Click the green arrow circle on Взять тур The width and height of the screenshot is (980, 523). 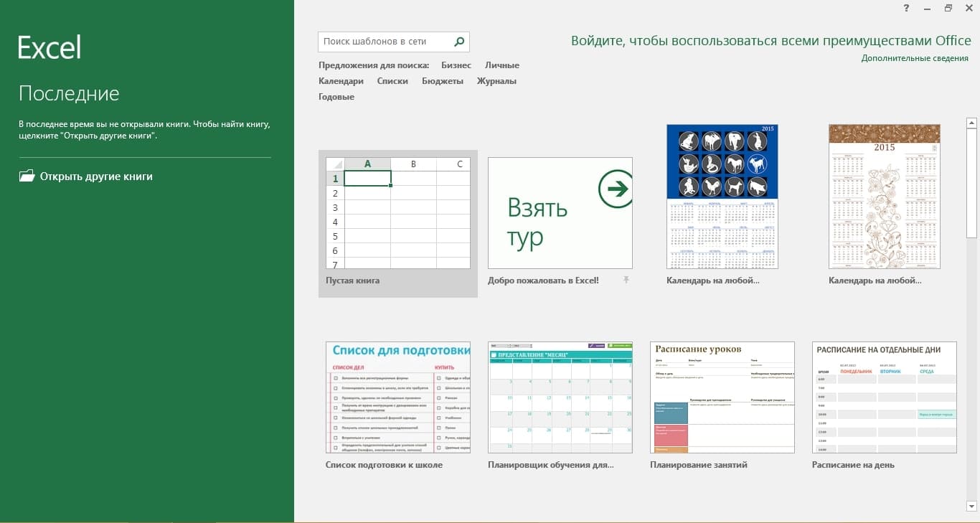coord(615,189)
